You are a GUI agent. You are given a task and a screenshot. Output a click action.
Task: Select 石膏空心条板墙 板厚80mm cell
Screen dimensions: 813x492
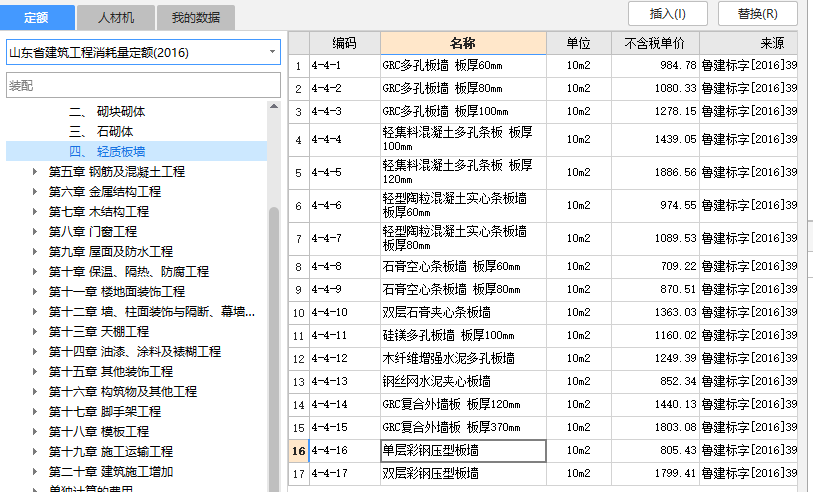(x=463, y=290)
